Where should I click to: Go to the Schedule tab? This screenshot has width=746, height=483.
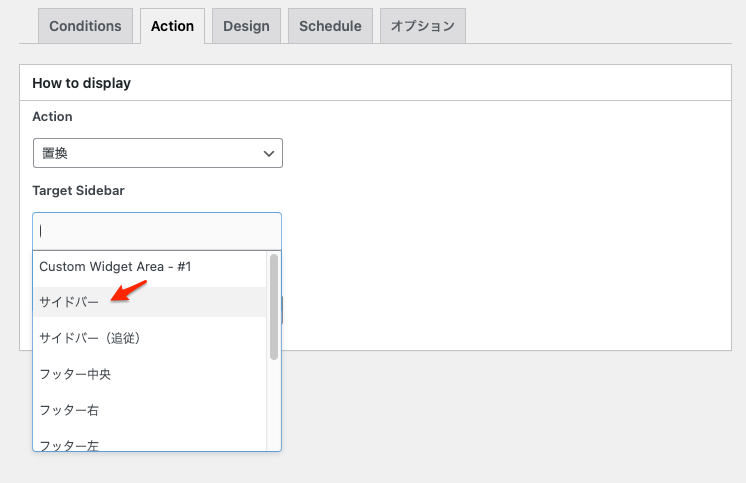pyautogui.click(x=330, y=26)
